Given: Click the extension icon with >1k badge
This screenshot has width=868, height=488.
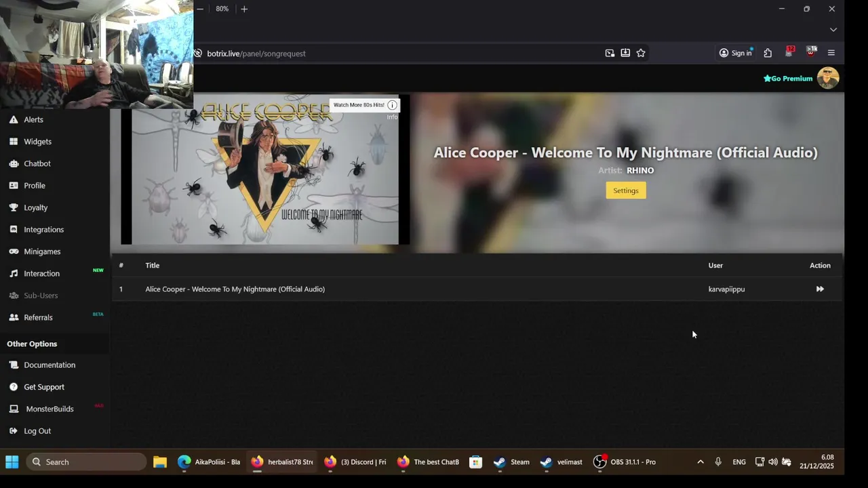Looking at the screenshot, I should pos(811,52).
